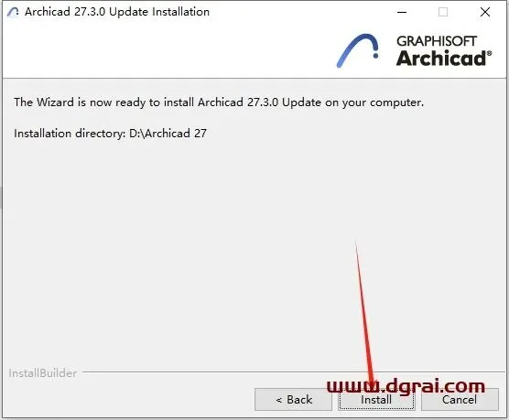This screenshot has width=509, height=420.
Task: Click the Installation directory D:\Archicad 27 line
Action: [110, 133]
